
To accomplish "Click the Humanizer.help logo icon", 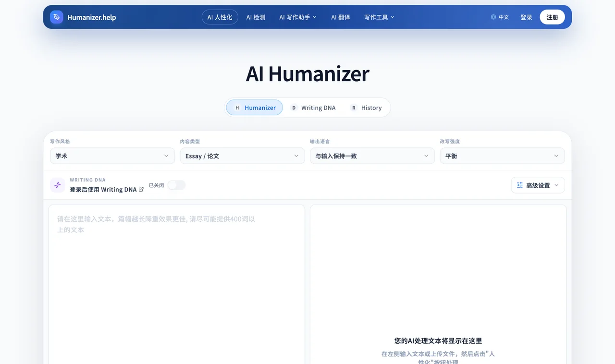I will point(57,17).
